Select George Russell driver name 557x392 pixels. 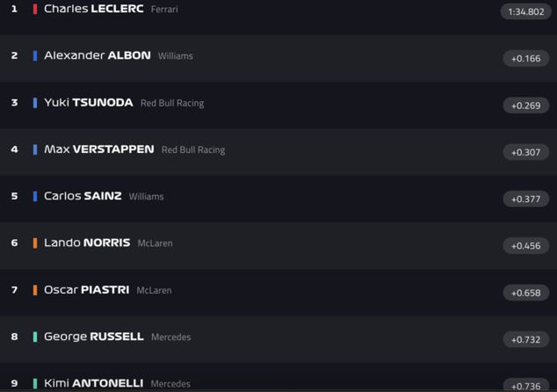(x=93, y=337)
